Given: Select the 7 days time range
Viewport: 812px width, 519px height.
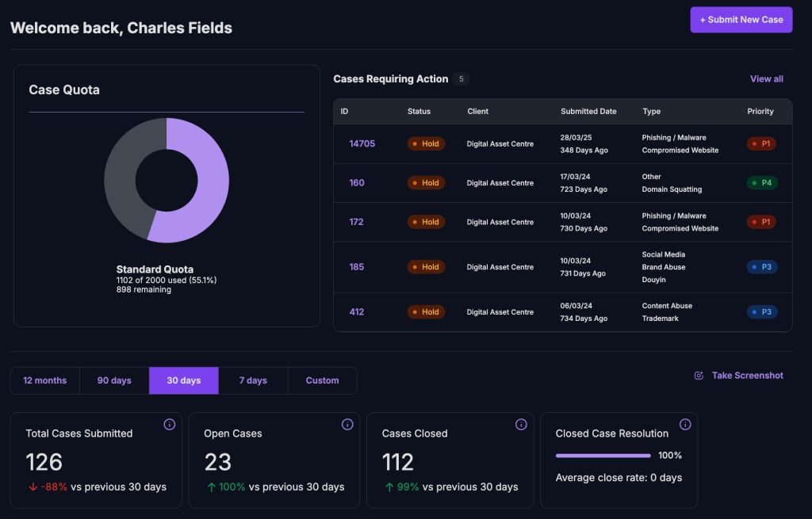Looking at the screenshot, I should click(x=253, y=380).
